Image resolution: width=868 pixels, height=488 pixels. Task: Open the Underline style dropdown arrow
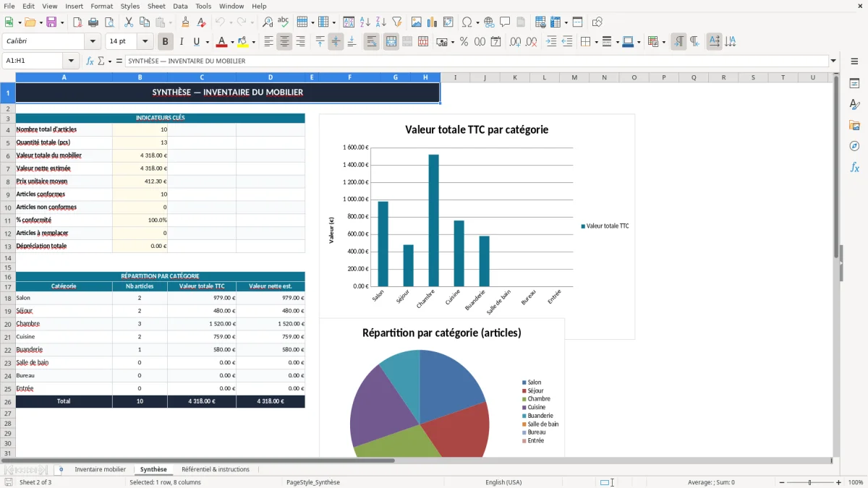(207, 42)
